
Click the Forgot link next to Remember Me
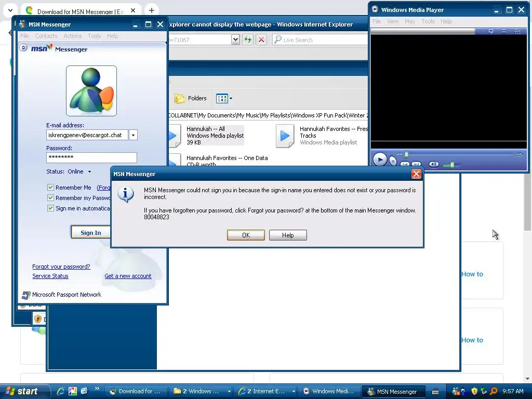point(103,188)
